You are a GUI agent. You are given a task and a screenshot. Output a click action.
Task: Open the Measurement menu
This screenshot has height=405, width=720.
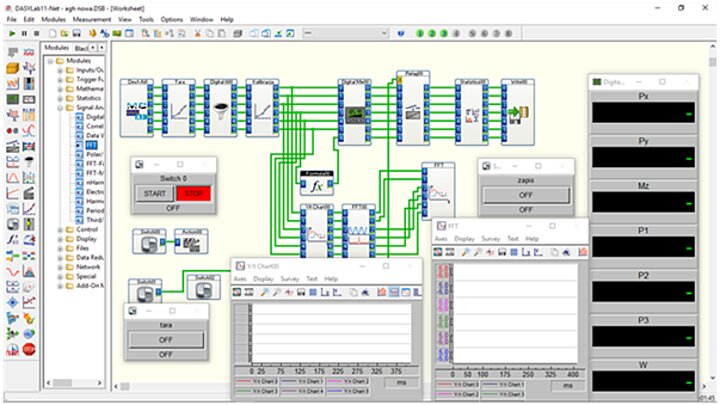coord(91,19)
